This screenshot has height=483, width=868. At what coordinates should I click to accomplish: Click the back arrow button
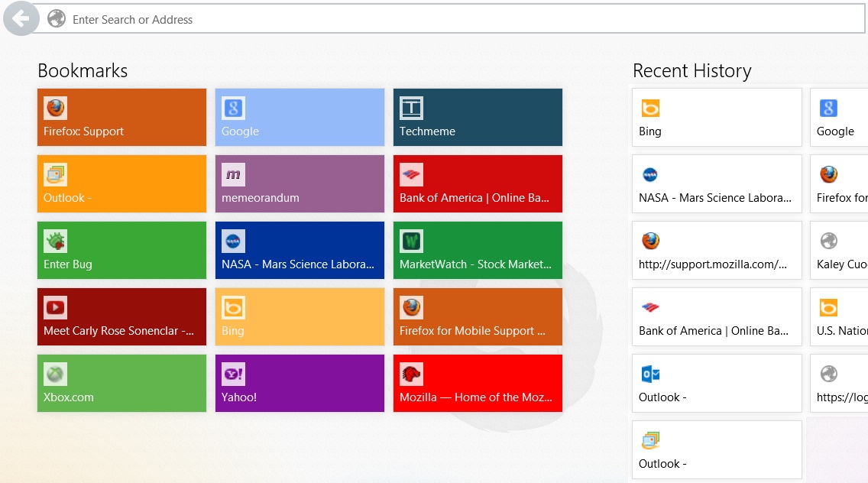[x=21, y=19]
